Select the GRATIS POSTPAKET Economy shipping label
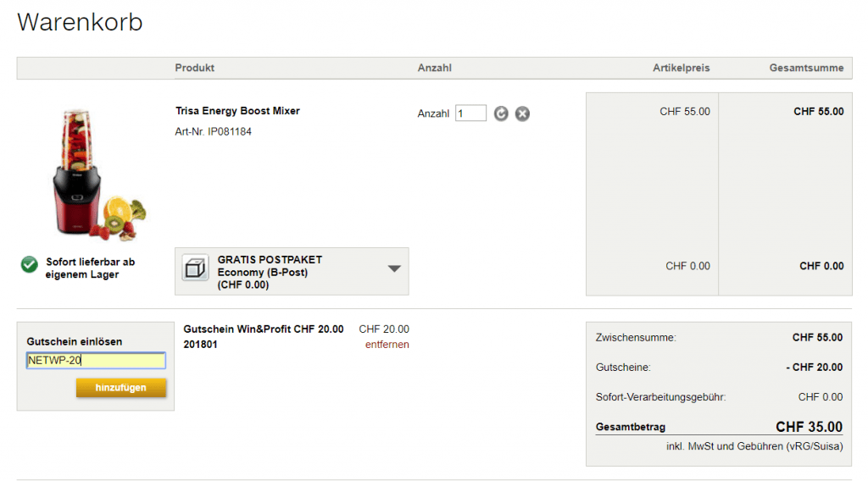The width and height of the screenshot is (868, 481). click(x=270, y=272)
